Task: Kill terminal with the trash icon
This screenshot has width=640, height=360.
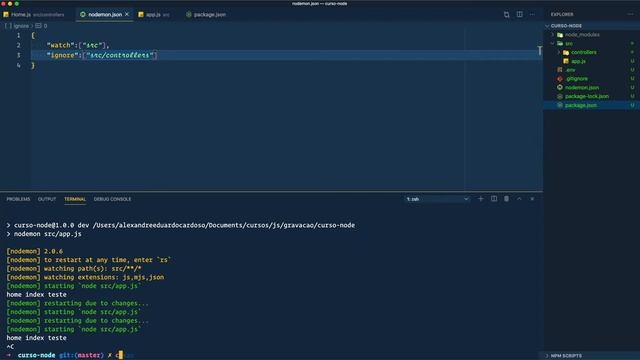Action: 506,199
